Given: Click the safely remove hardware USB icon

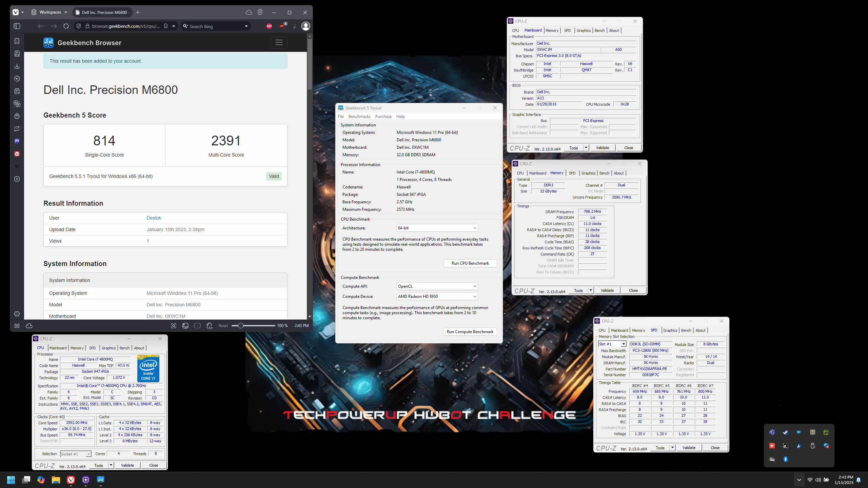Looking at the screenshot, I should [813, 446].
